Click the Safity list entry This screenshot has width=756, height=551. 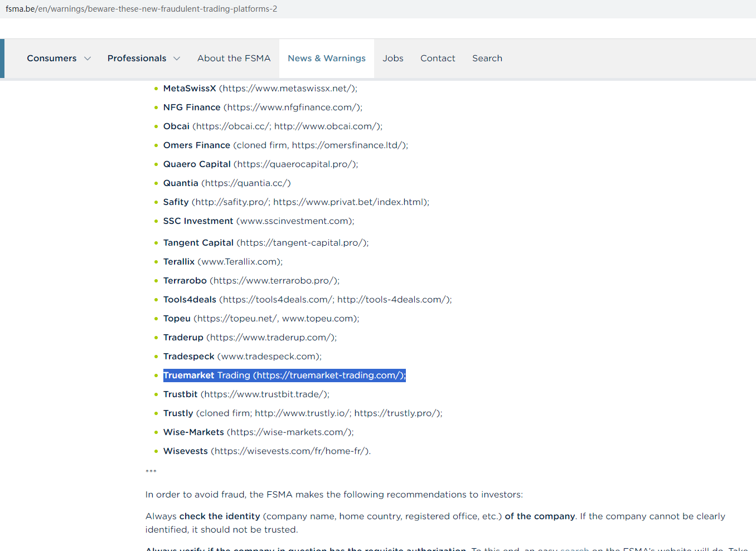pyautogui.click(x=296, y=202)
